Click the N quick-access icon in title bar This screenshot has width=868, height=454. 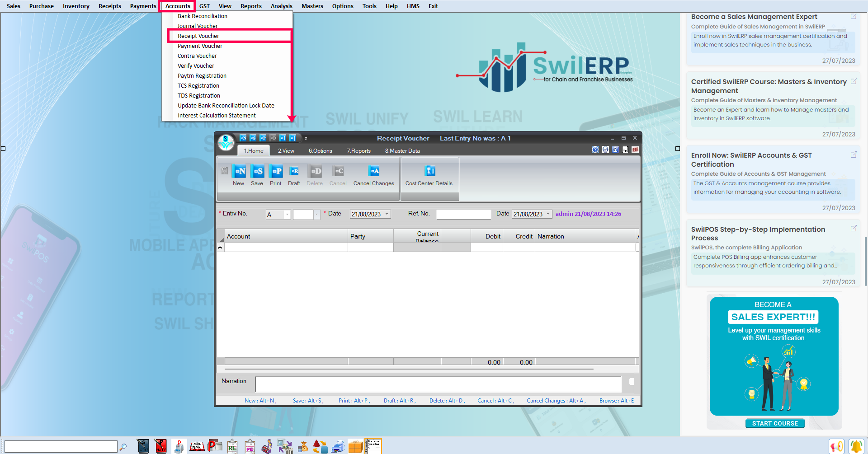243,138
